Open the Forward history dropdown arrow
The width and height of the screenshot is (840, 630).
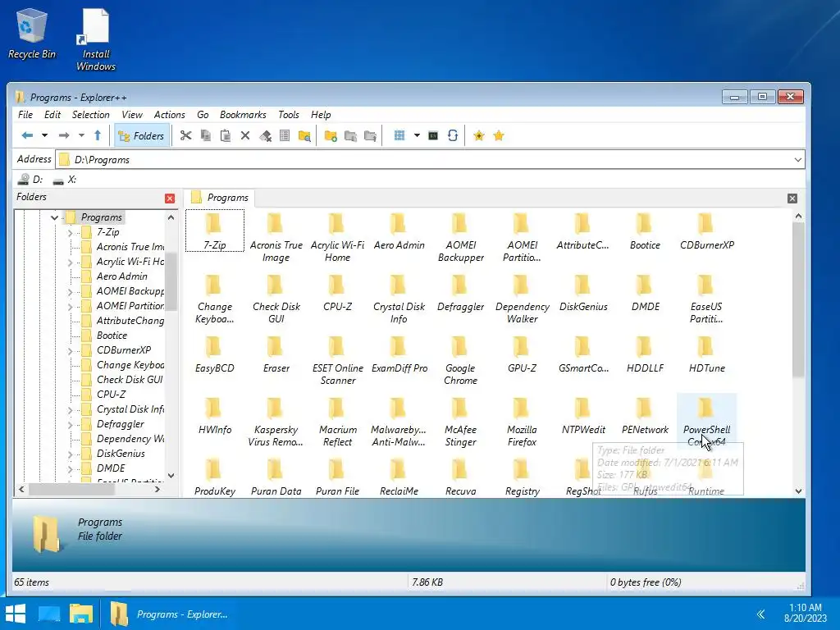click(x=81, y=135)
